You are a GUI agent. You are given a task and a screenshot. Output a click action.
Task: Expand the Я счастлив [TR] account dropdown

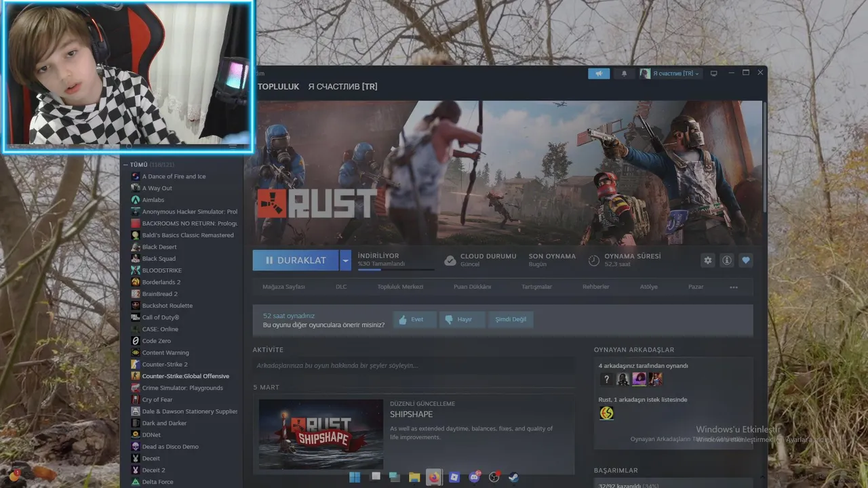670,73
